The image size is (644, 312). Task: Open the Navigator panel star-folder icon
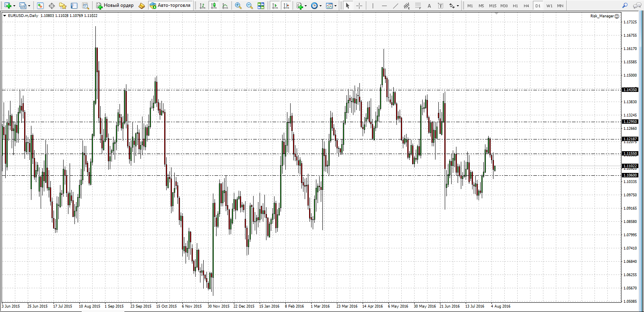(63, 6)
